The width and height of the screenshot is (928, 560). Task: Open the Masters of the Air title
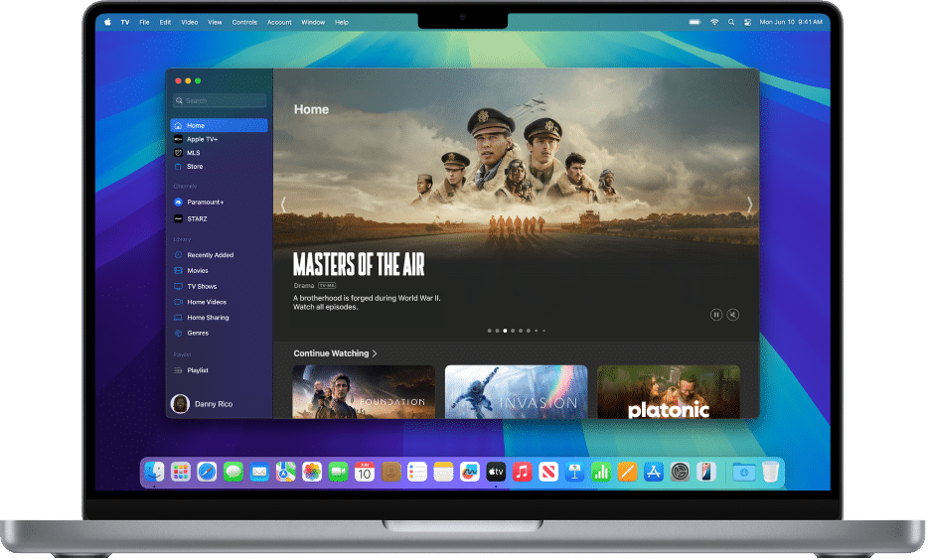click(359, 265)
